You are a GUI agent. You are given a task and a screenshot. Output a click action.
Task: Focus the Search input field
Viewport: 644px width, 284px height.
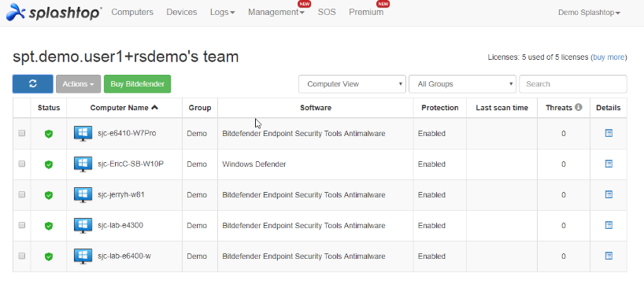coord(573,83)
